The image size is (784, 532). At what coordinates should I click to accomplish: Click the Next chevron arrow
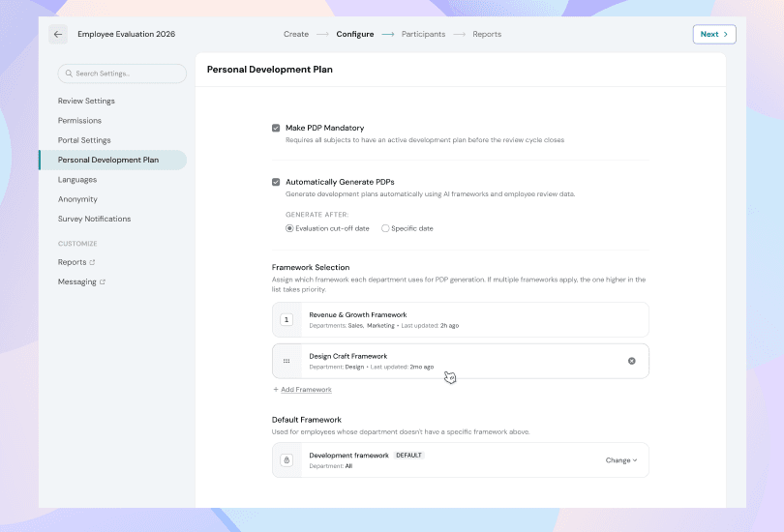click(x=726, y=35)
